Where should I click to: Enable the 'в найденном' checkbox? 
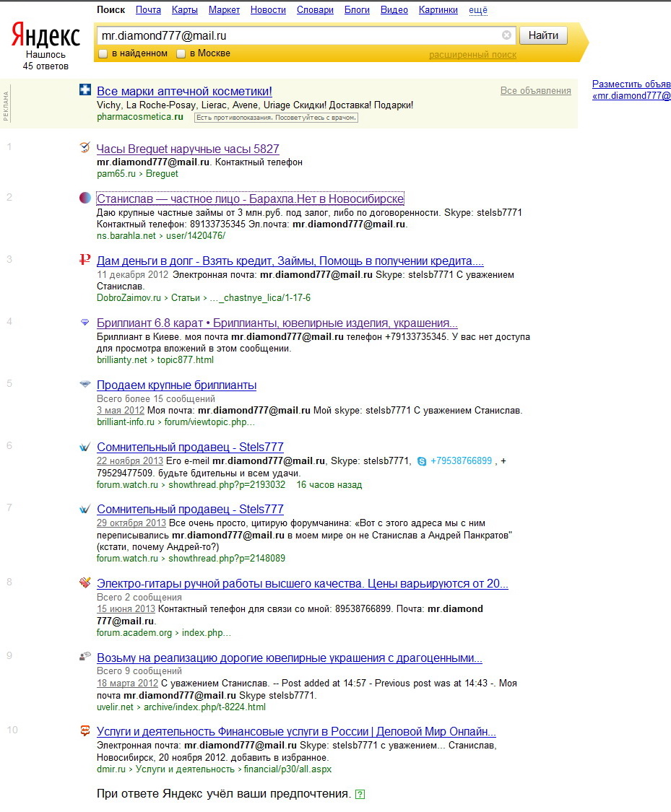(103, 53)
